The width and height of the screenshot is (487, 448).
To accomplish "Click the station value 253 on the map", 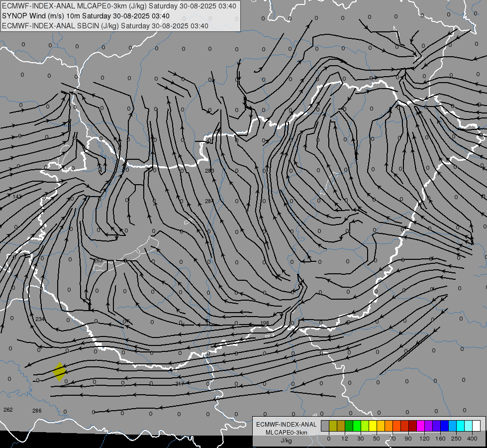I will [98, 260].
